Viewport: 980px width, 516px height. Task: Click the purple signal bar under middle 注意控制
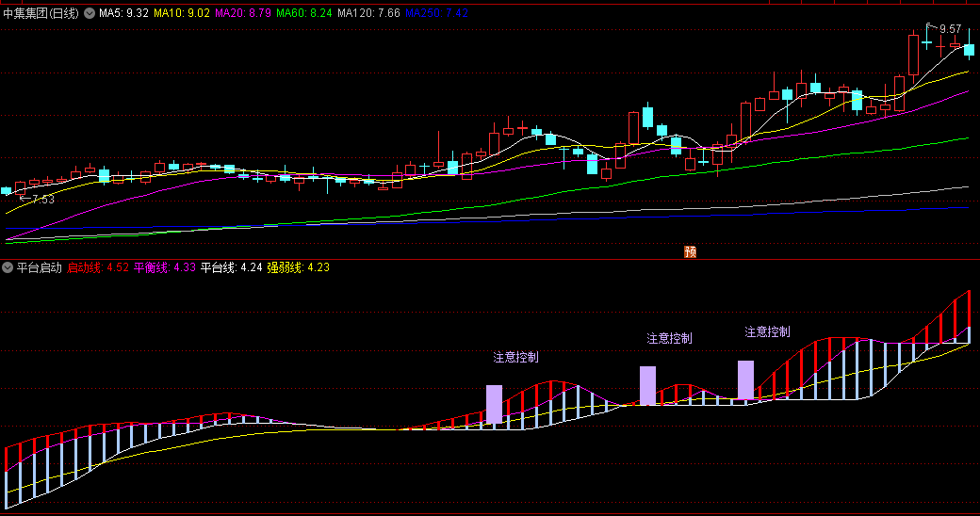click(x=647, y=385)
